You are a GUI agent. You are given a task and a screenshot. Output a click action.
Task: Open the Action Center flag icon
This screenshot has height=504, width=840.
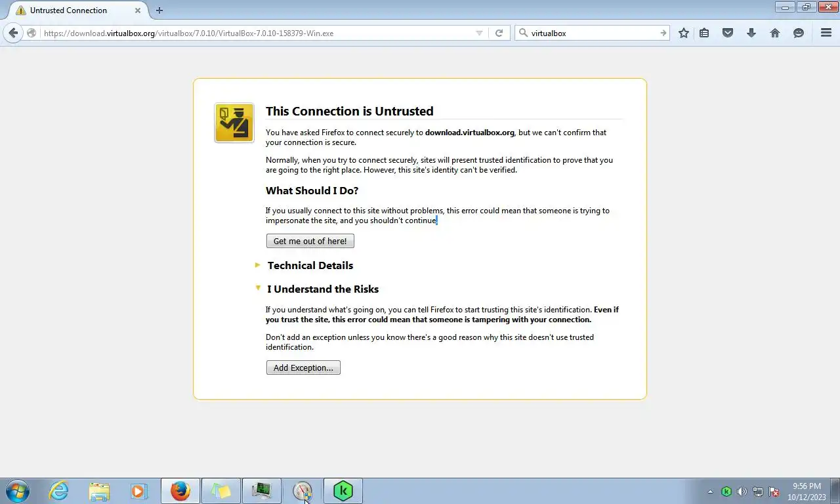tap(774, 492)
